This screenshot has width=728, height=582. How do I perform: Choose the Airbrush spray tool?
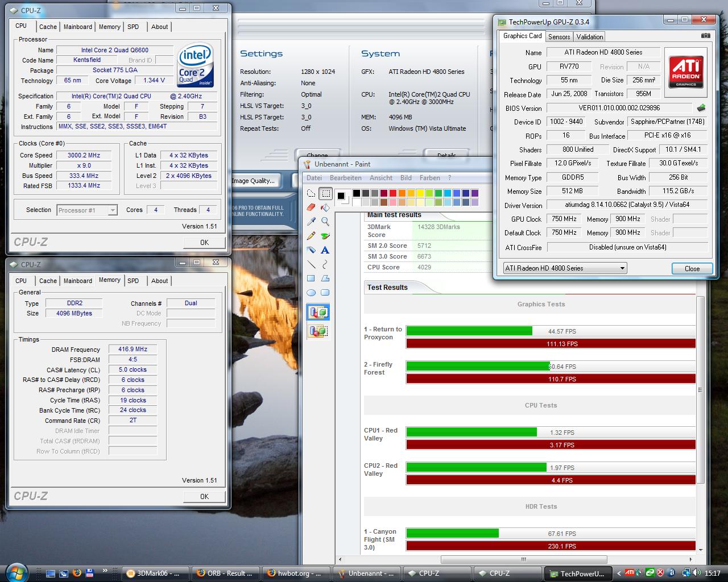[x=311, y=250]
